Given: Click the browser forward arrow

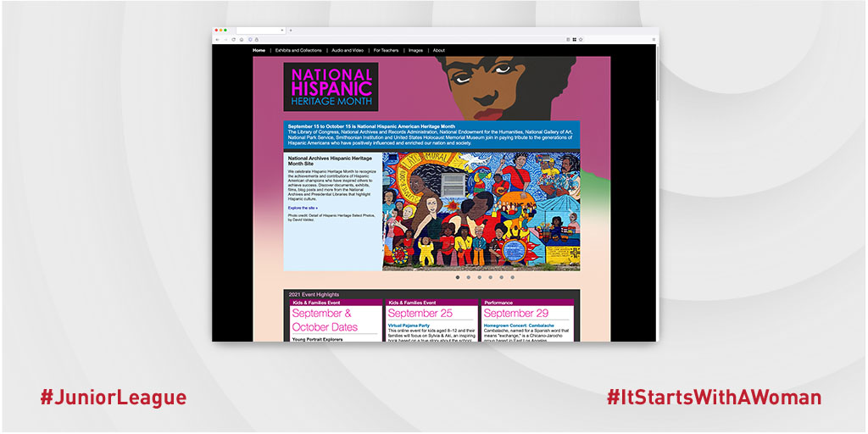Looking at the screenshot, I should point(225,39).
